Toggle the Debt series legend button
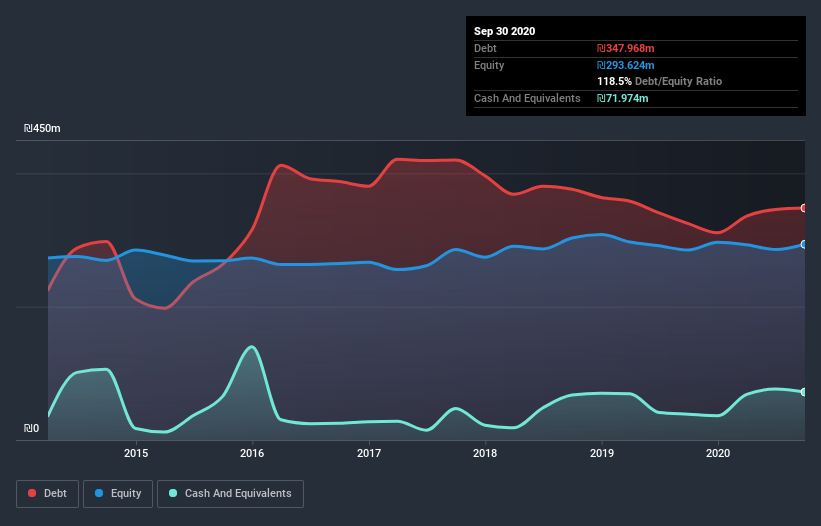 coord(48,494)
